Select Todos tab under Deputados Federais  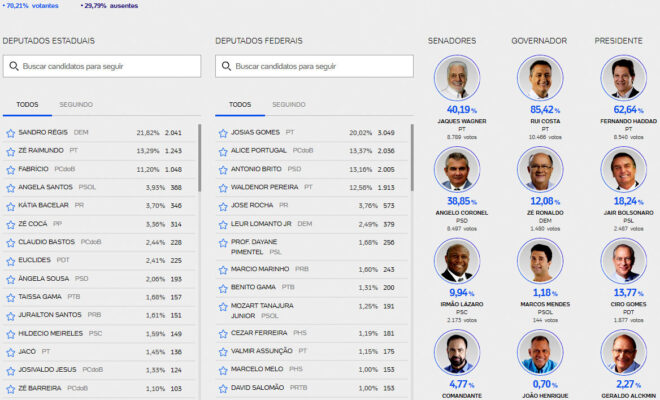point(240,105)
